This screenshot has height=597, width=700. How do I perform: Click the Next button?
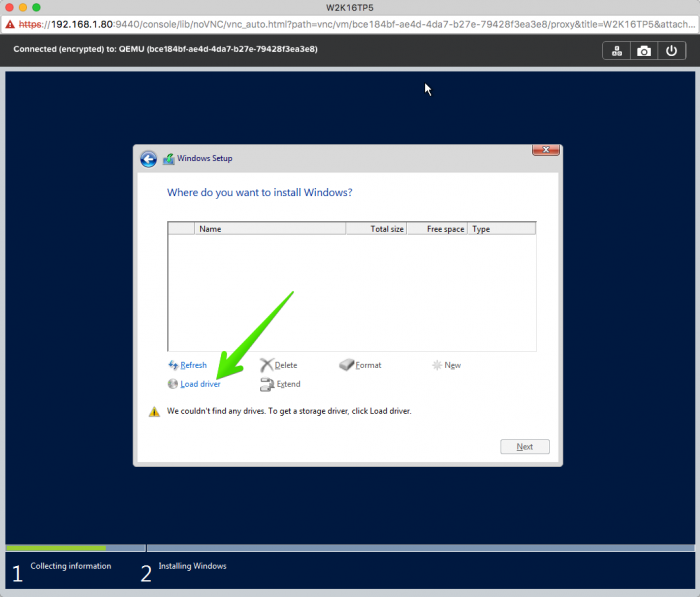pos(525,447)
